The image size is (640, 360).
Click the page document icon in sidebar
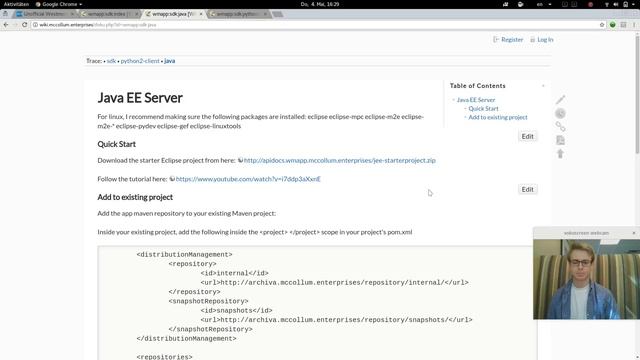click(560, 140)
